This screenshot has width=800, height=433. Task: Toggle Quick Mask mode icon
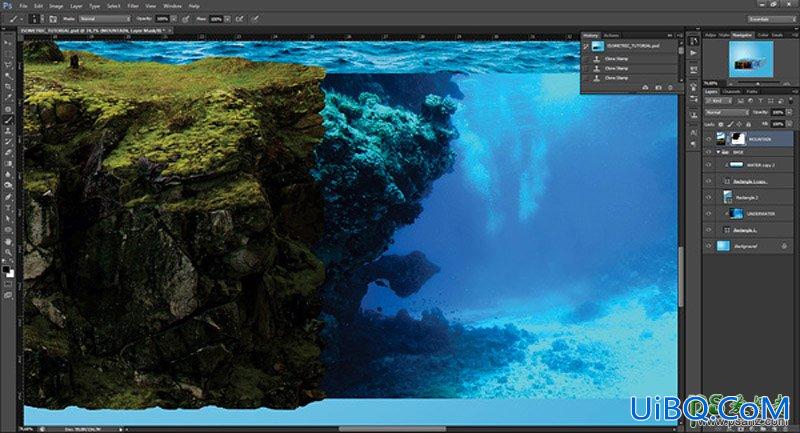click(9, 284)
